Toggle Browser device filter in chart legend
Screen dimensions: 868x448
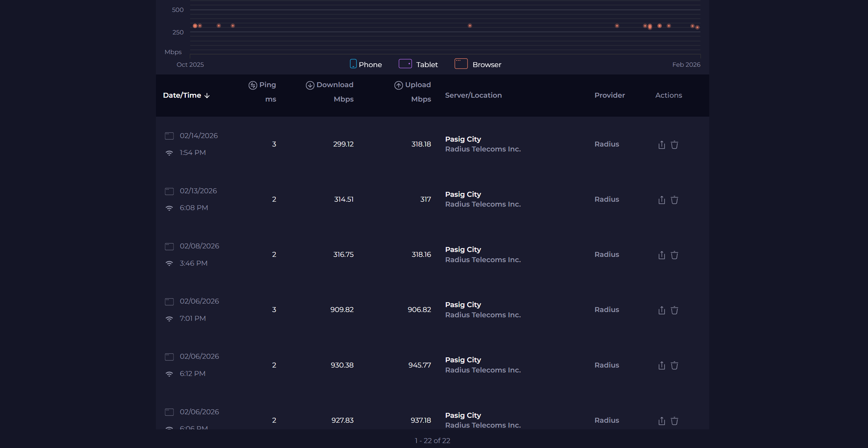click(478, 64)
